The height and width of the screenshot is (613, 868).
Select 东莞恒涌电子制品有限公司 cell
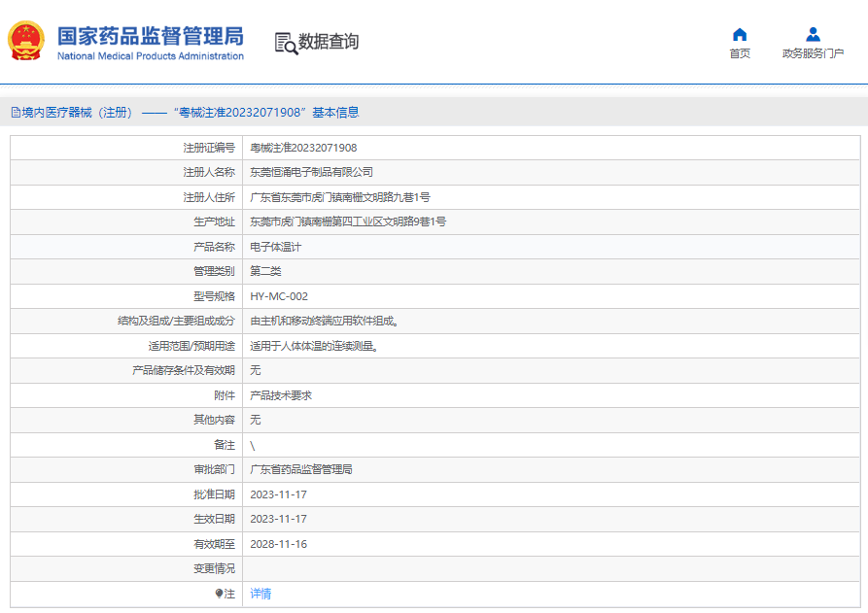pyautogui.click(x=311, y=172)
